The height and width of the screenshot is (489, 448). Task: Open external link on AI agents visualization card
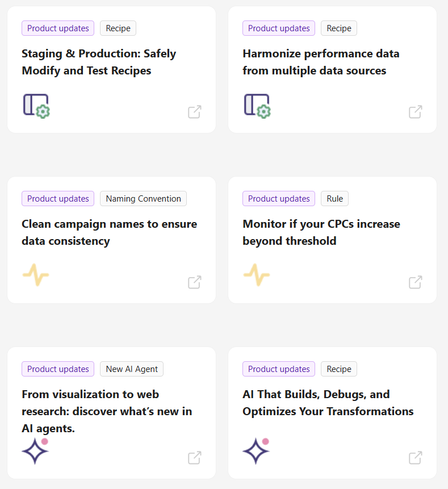click(x=195, y=458)
